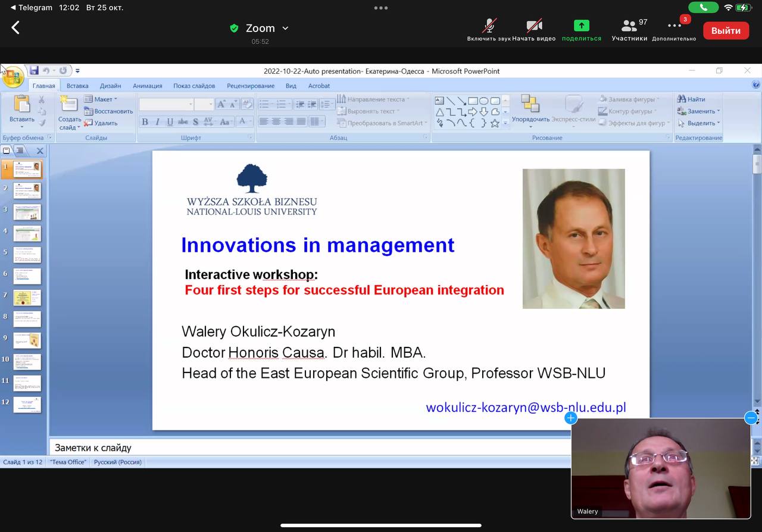Unmute microphone with Включить звук icon

[489, 27]
